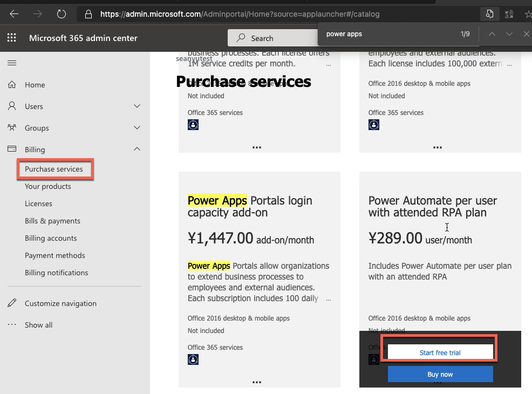Expand the Groups chevron
The image size is (532, 394).
coord(137,127)
